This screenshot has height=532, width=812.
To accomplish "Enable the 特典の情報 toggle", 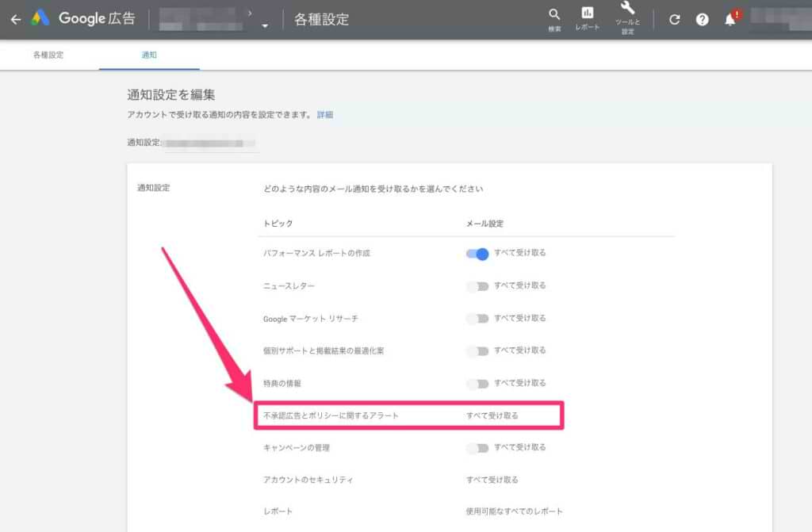I will (x=477, y=384).
